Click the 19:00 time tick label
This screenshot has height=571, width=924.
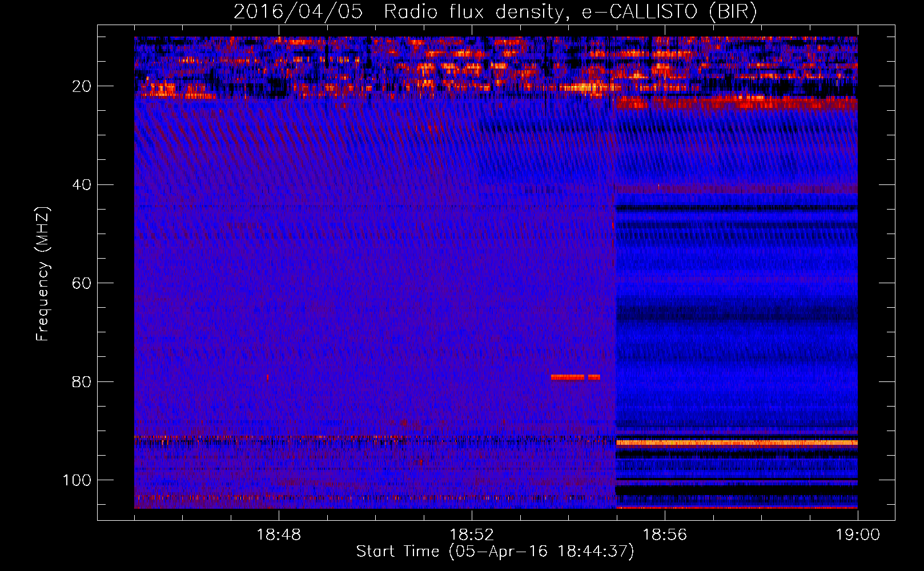click(858, 535)
